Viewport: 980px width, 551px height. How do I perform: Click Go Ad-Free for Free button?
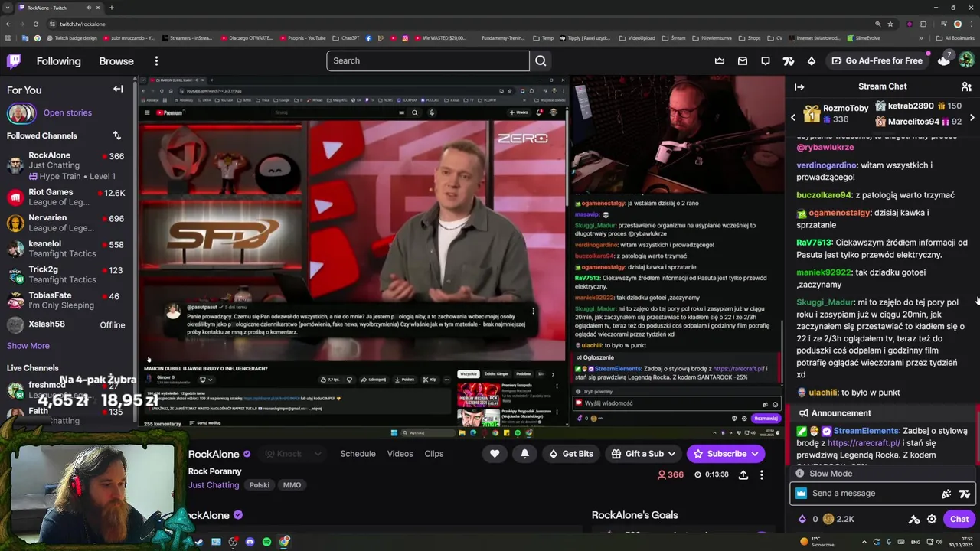877,61
